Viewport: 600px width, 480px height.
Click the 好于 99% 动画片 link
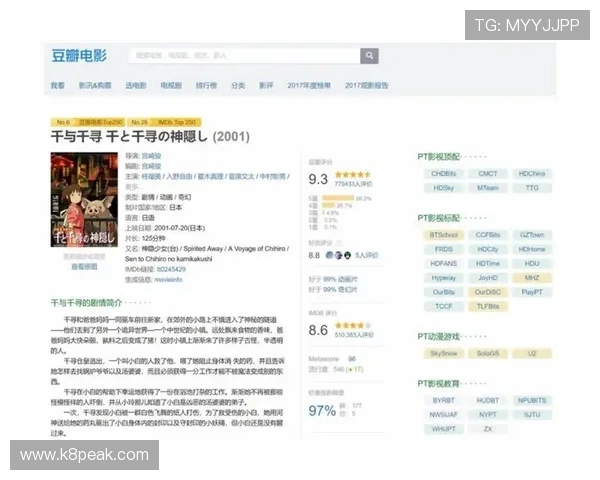(x=333, y=279)
